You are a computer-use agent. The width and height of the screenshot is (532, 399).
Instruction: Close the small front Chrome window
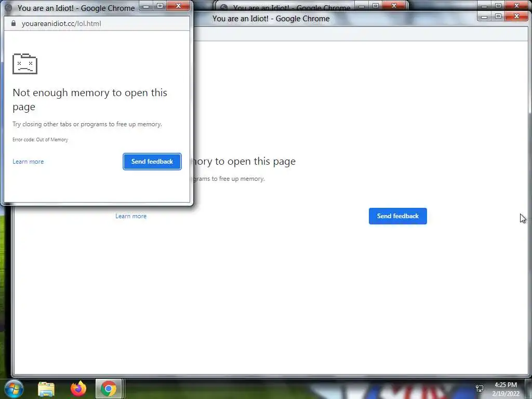click(179, 6)
